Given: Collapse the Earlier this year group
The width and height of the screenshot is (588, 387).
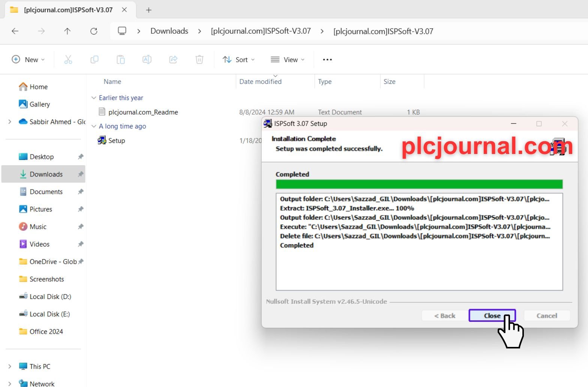Looking at the screenshot, I should (94, 98).
